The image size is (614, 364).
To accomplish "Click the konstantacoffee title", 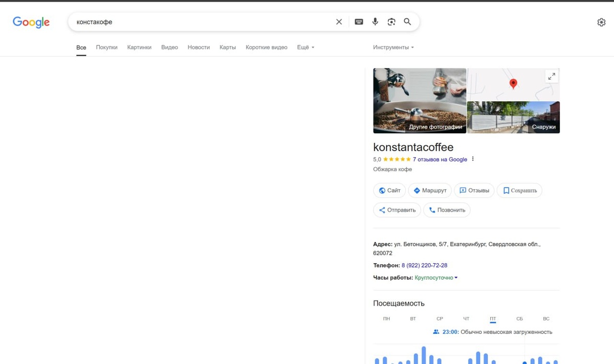I will tap(413, 147).
